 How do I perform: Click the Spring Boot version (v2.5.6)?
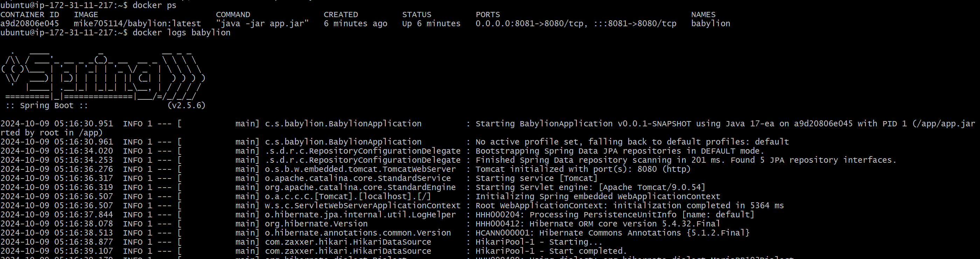point(187,105)
